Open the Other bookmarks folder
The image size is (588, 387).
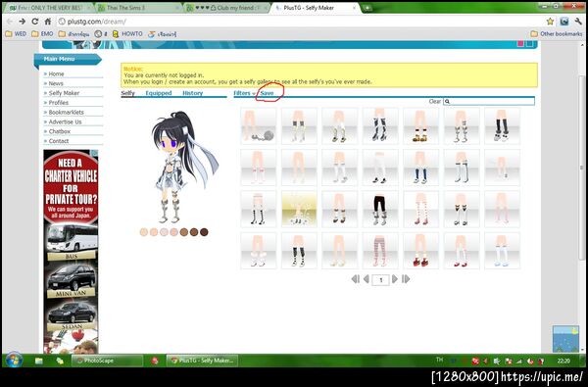click(557, 33)
